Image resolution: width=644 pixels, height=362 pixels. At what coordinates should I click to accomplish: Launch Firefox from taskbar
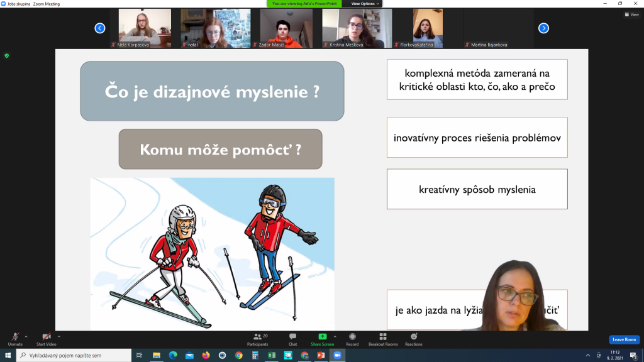coord(206,355)
